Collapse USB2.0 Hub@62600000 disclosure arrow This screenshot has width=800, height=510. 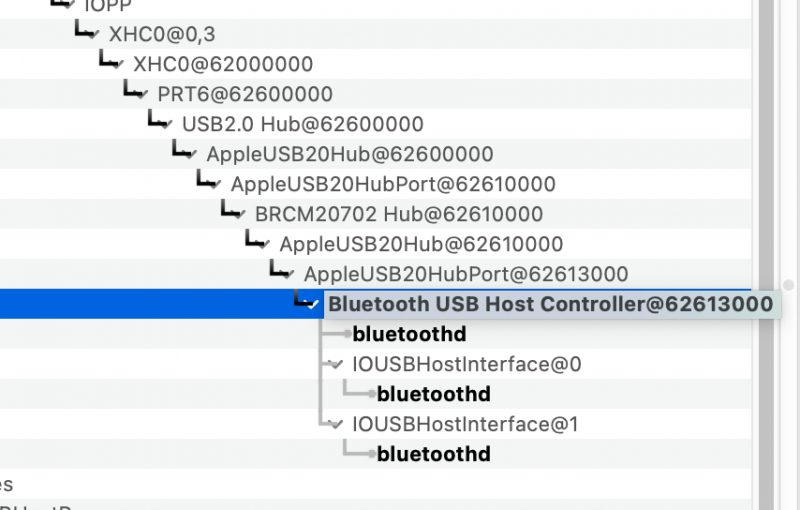pyautogui.click(x=169, y=125)
